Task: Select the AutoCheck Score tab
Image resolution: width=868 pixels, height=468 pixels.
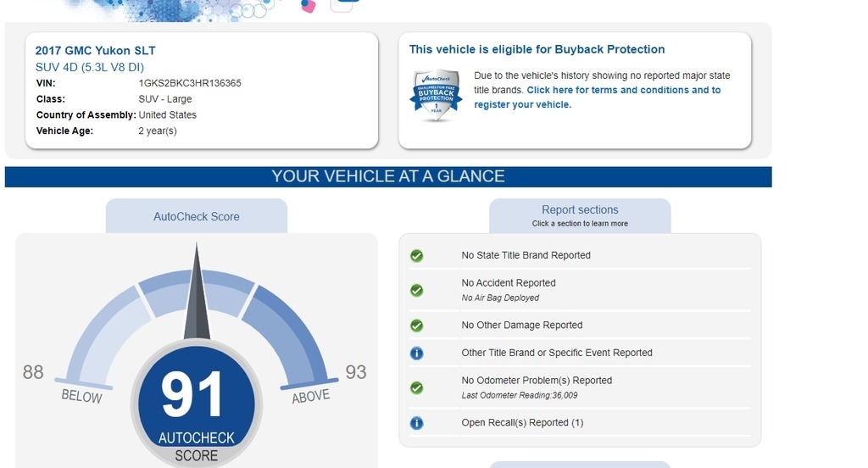Action: pyautogui.click(x=197, y=216)
